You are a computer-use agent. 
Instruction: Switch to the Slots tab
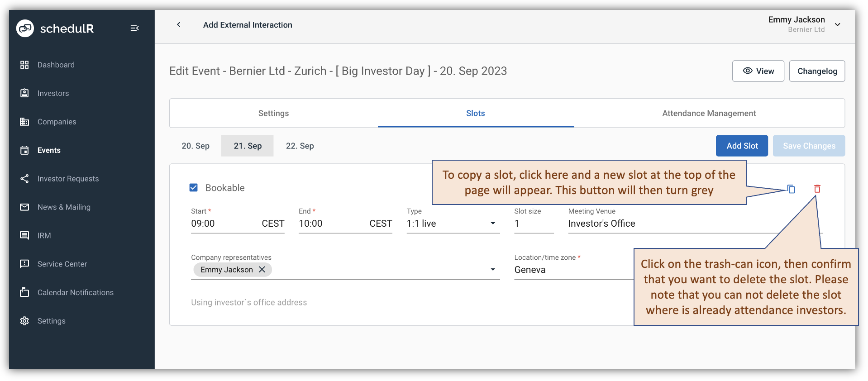click(x=476, y=113)
